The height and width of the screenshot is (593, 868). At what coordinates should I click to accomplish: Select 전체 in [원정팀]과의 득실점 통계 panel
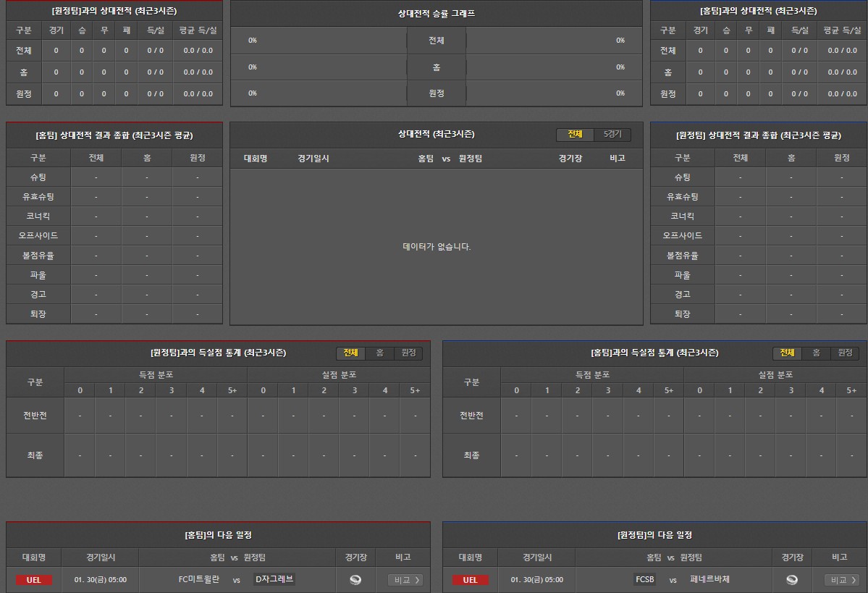pos(350,353)
